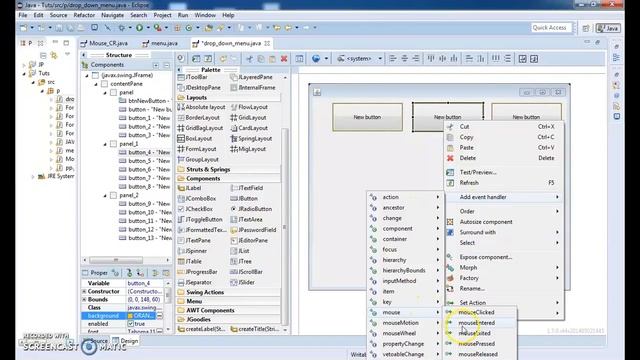This screenshot has width=640, height=360.
Task: Choose FlowLayout from palette
Action: pyautogui.click(x=249, y=107)
